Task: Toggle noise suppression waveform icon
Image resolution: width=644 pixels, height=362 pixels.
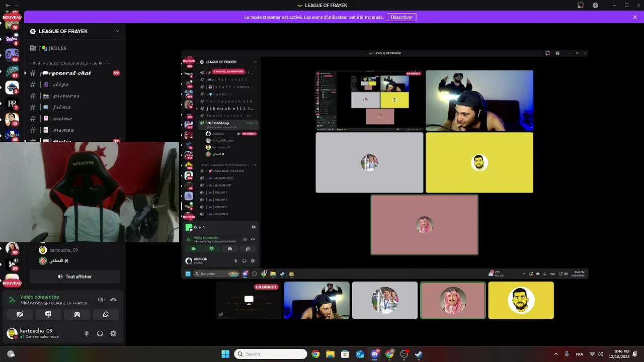Action: (x=101, y=300)
